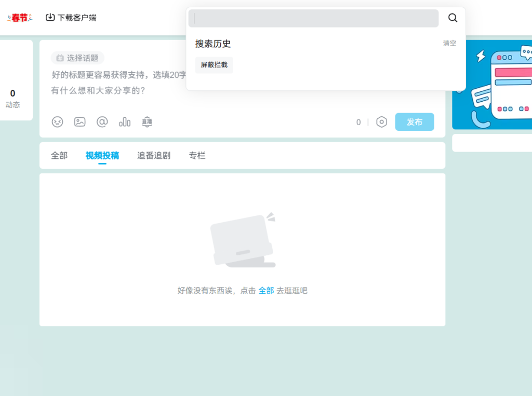532x396 pixels.
Task: Click the 直播 live reservation bell icon
Action: pos(147,122)
